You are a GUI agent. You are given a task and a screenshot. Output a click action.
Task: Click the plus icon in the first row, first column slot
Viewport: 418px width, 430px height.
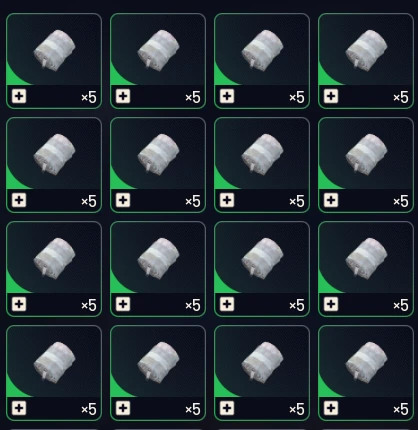[x=19, y=96]
